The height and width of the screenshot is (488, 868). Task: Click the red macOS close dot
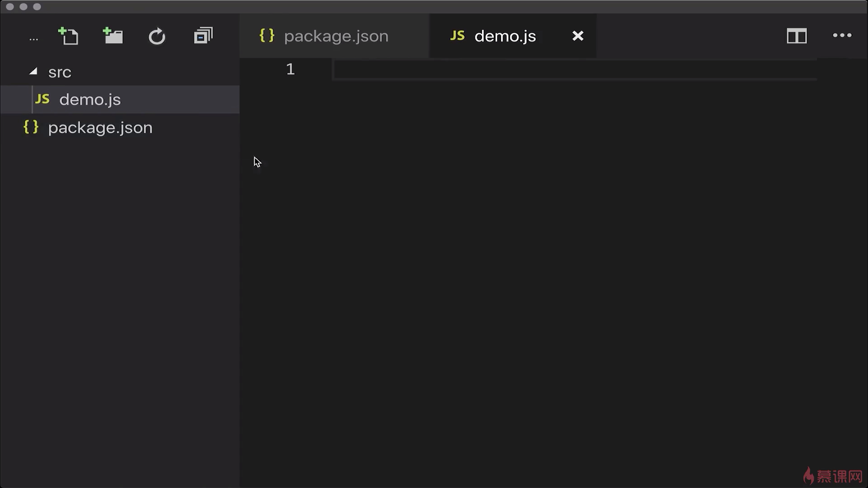click(10, 7)
